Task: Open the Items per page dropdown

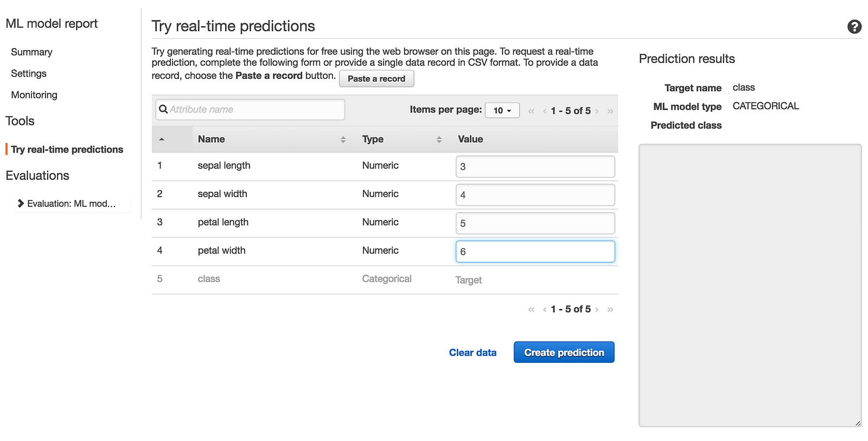Action: point(502,110)
